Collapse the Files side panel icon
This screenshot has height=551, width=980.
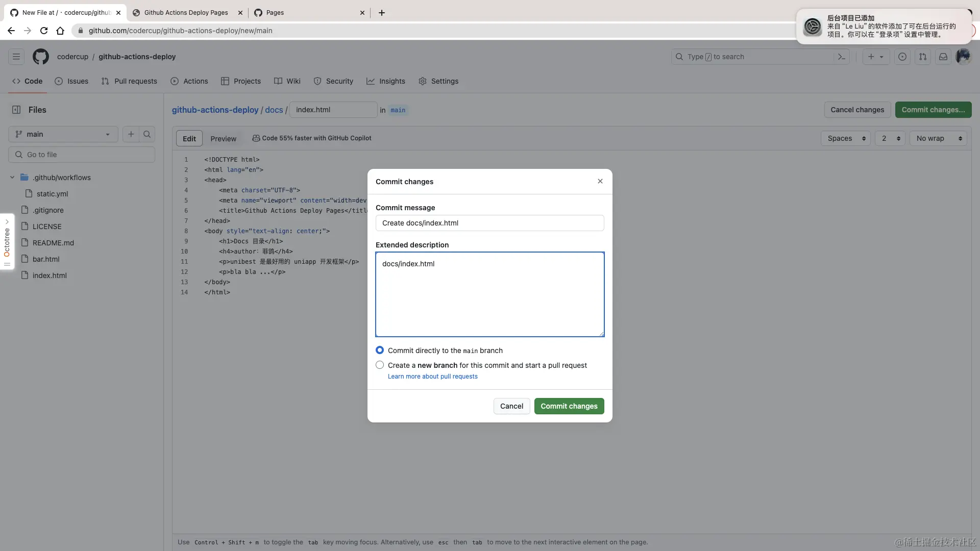click(x=16, y=110)
